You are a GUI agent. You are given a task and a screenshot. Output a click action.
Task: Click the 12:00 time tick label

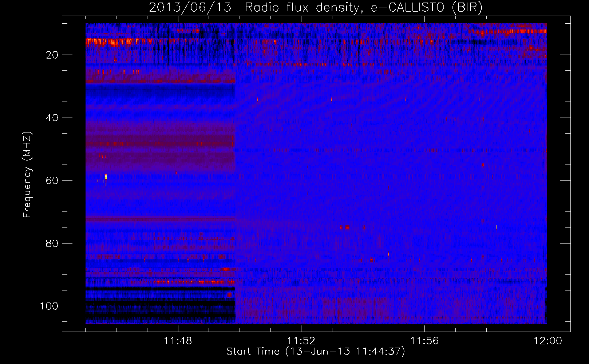click(548, 341)
